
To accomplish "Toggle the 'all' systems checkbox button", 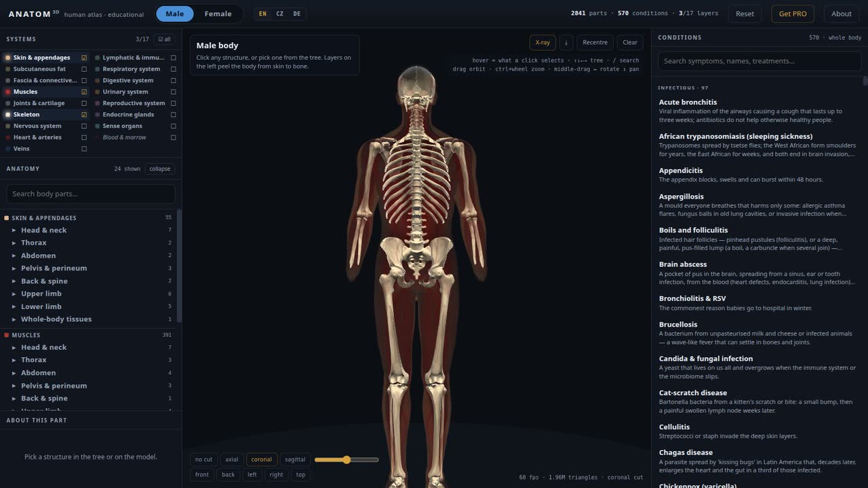I will coord(163,39).
